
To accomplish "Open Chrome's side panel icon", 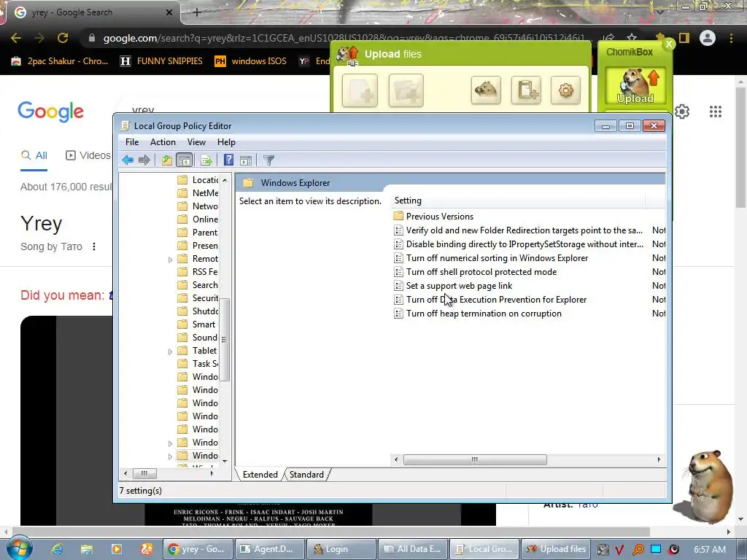I will (684, 38).
